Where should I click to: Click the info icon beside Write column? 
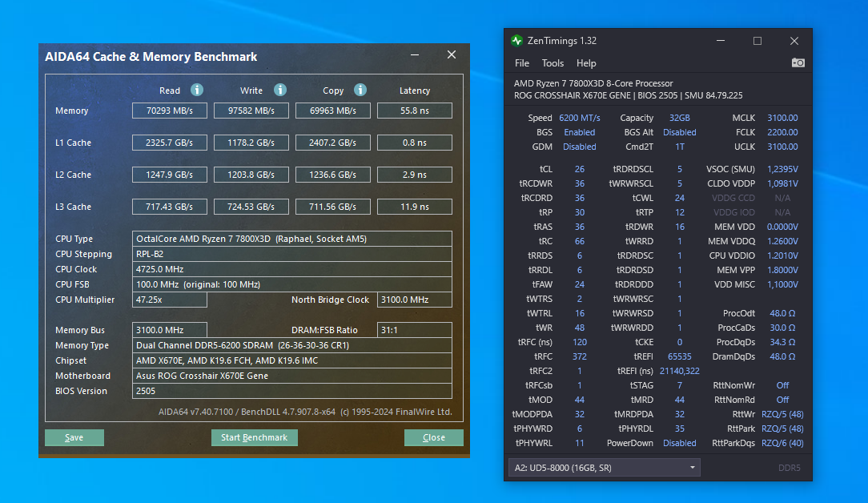pos(280,90)
